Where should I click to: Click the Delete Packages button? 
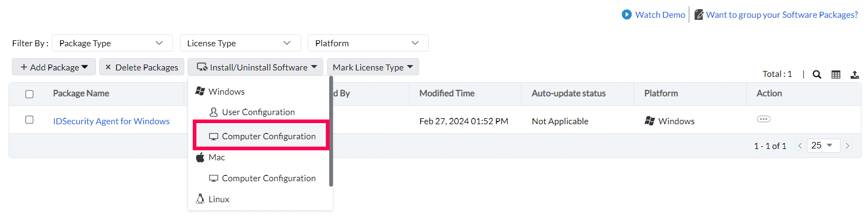click(142, 67)
